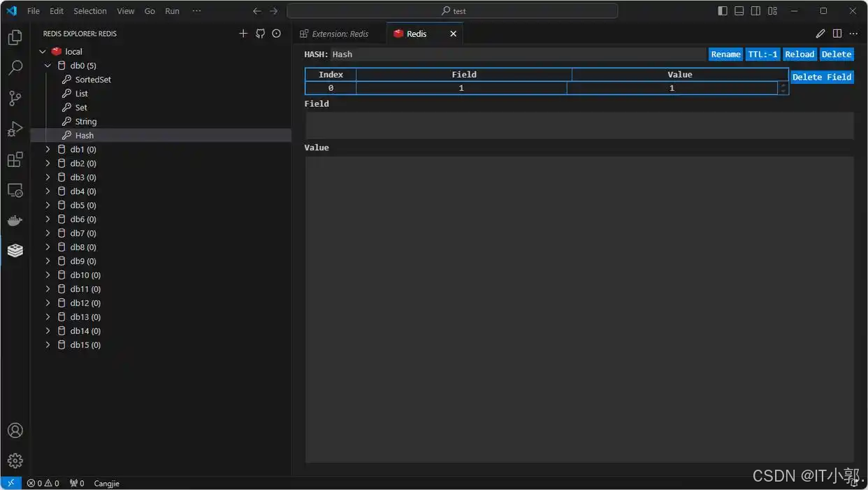This screenshot has height=490, width=868.
Task: Add a new Redis connection with plus icon
Action: click(x=243, y=34)
